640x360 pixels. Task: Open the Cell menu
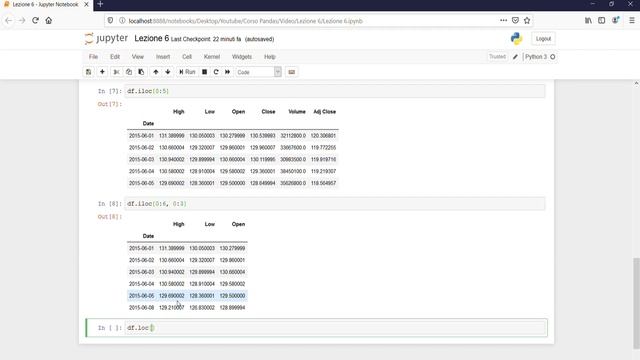click(187, 57)
